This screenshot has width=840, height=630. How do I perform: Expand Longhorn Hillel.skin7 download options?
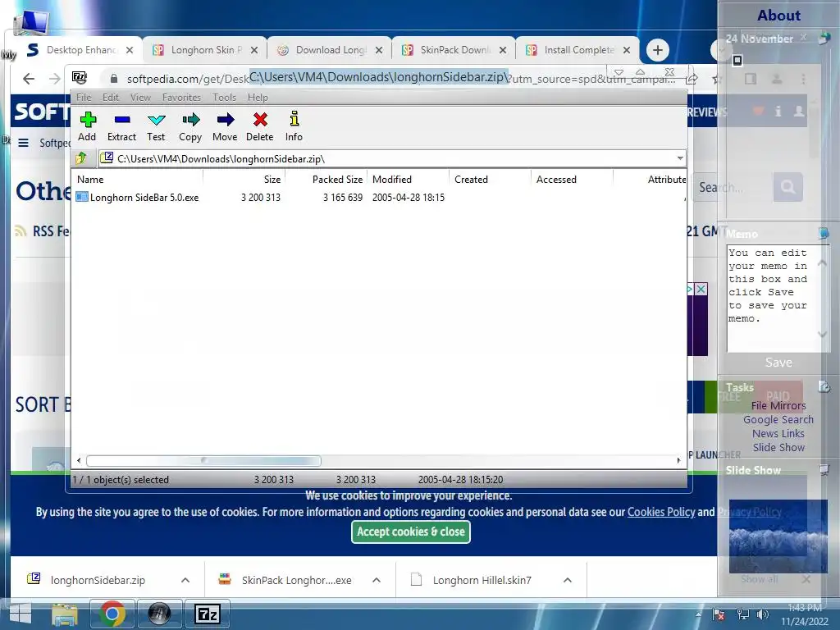[568, 580]
